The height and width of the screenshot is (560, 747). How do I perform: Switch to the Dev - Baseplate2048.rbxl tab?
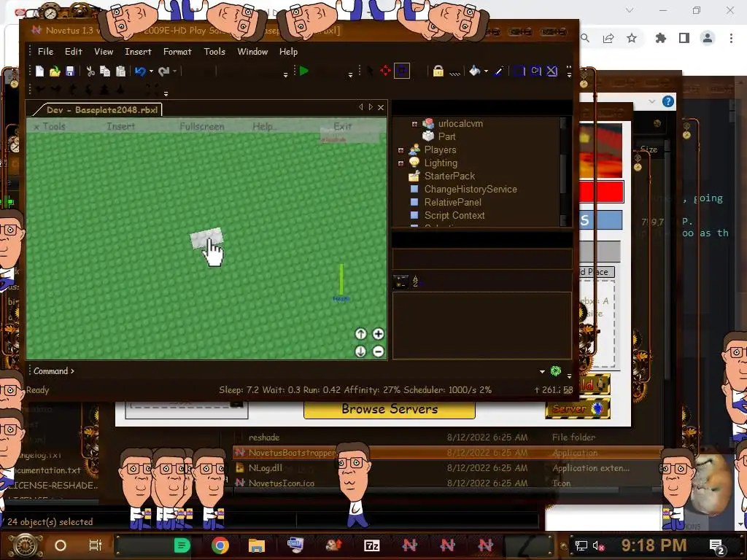coord(98,110)
